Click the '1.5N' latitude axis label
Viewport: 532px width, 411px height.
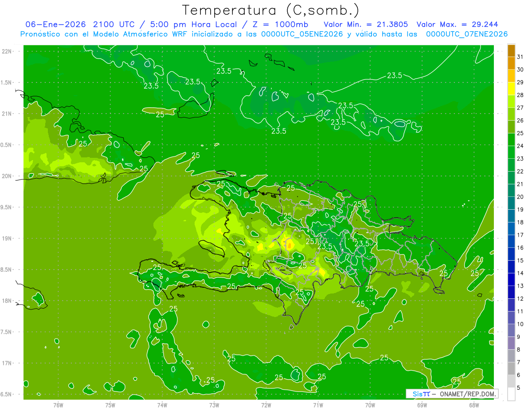[x=6, y=82]
